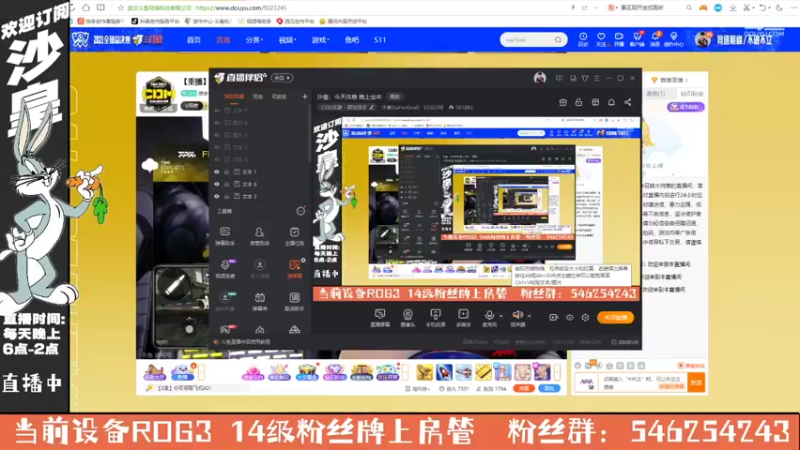Screen dimensions: 800x450
Task: Add a 摄像头 camera source
Action: [x=407, y=317]
